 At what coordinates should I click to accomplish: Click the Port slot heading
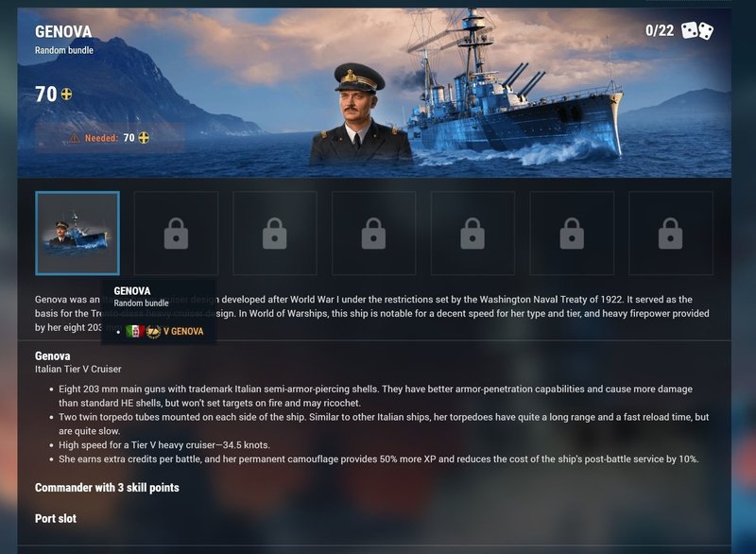tap(56, 518)
